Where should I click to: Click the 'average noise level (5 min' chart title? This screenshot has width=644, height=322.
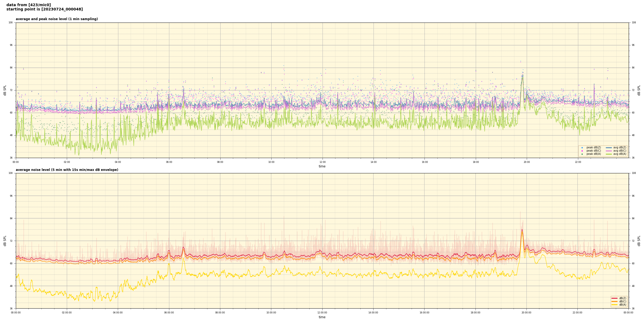[x=67, y=170]
